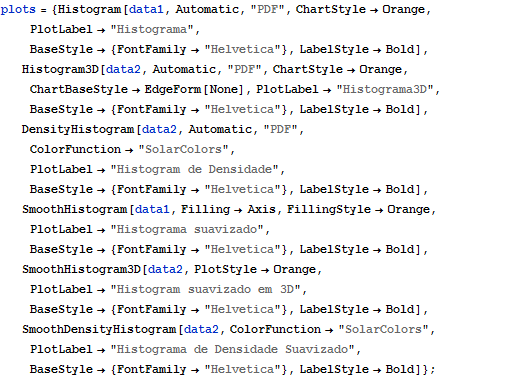Click "data2" inside SmoothDensityHistogram

tap(201, 329)
